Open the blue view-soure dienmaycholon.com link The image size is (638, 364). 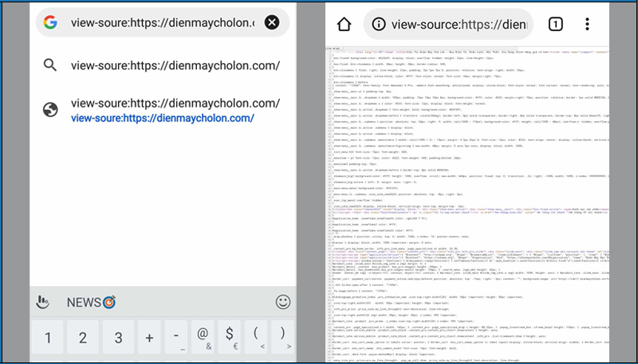163,118
